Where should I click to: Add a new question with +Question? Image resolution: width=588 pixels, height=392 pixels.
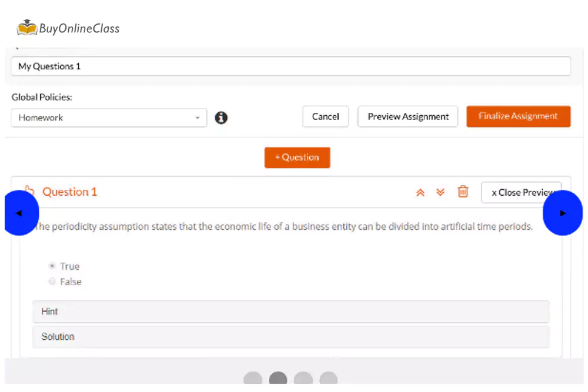[297, 158]
